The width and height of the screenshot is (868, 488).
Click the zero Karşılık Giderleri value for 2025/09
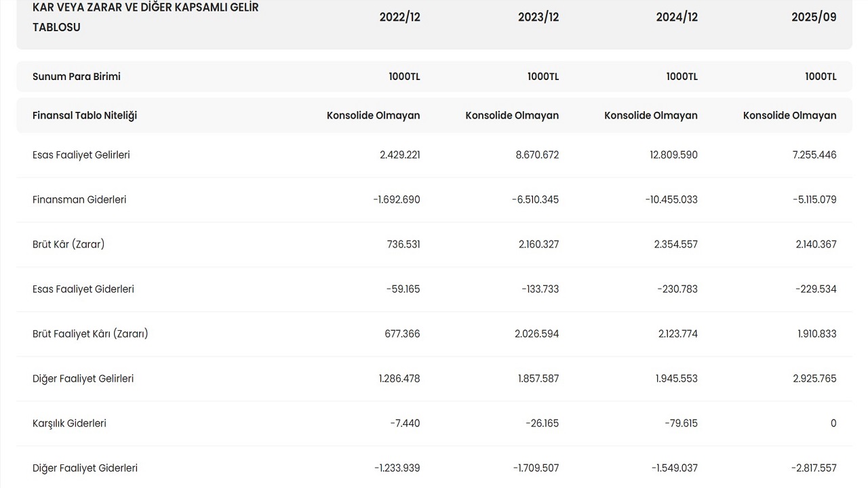coord(833,423)
